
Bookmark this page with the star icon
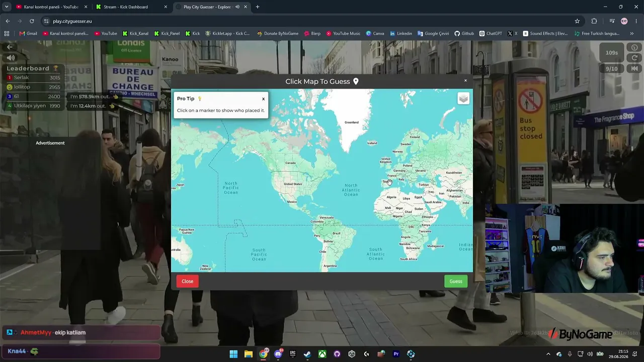pyautogui.click(x=577, y=21)
